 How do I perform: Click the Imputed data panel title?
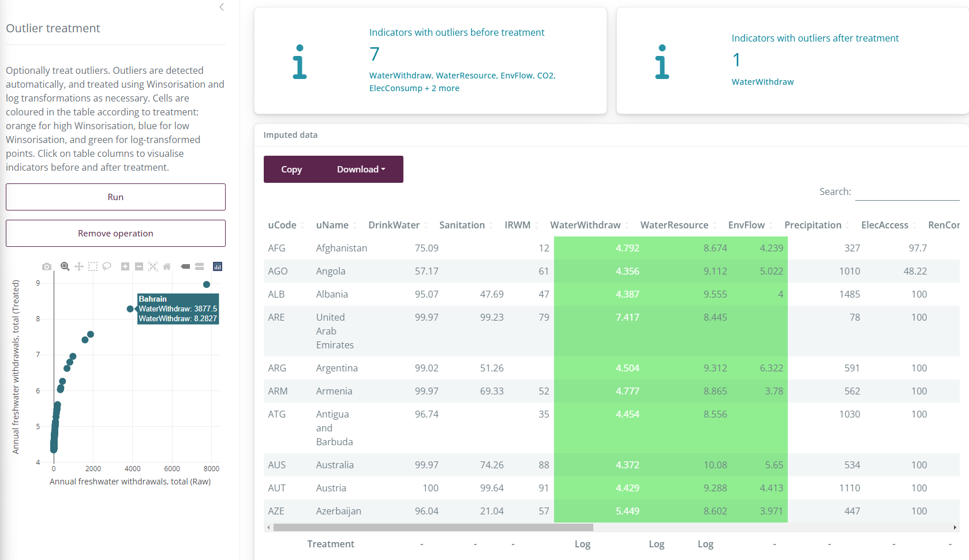pos(290,135)
